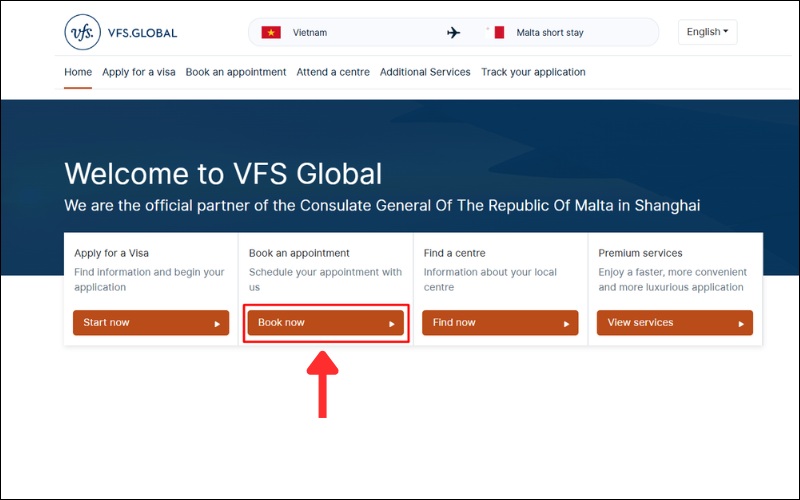Click the View services button
The image size is (800, 500).
click(674, 322)
